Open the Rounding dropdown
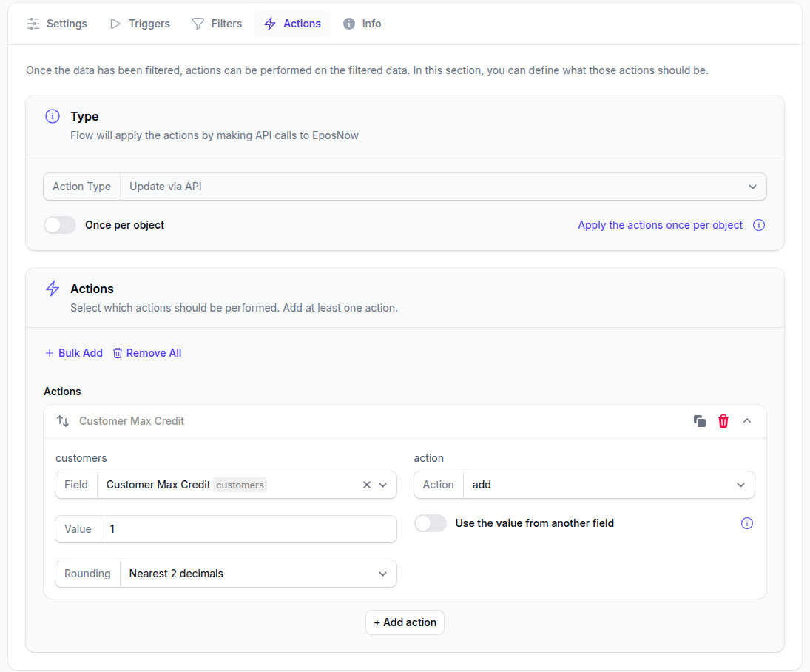 click(257, 574)
